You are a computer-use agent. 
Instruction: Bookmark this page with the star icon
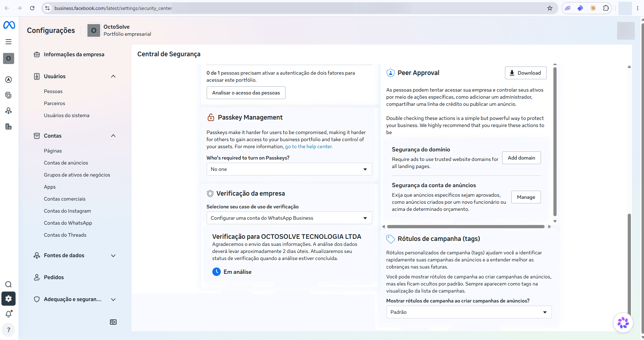tap(550, 8)
